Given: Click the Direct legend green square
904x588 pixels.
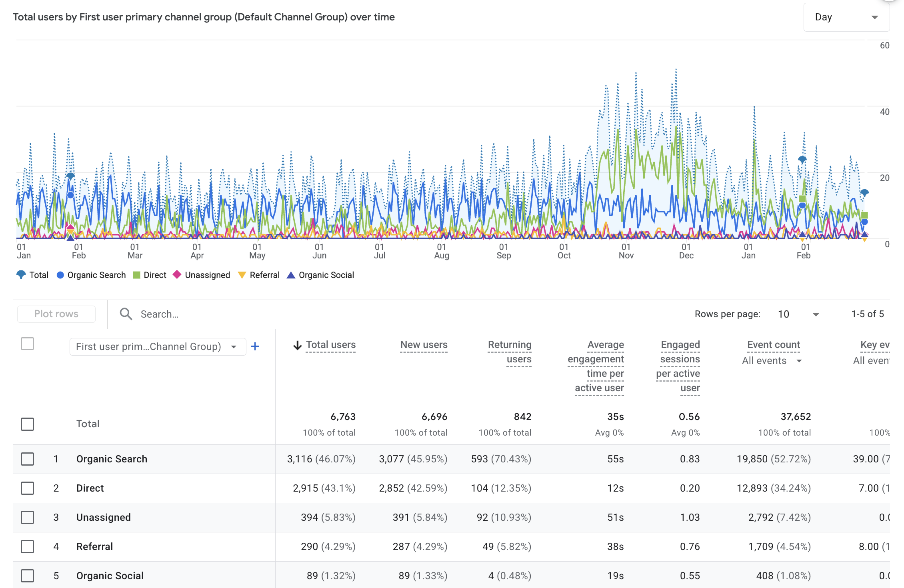Looking at the screenshot, I should point(136,275).
